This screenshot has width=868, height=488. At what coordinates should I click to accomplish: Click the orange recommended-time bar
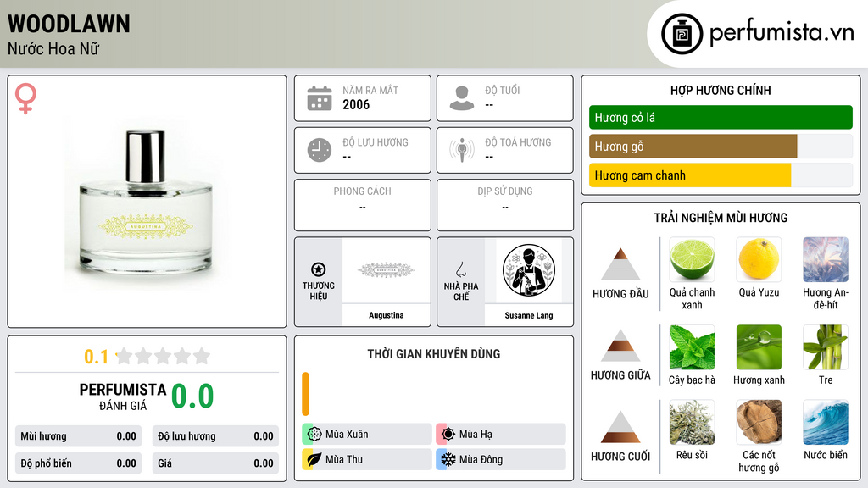pos(305,394)
